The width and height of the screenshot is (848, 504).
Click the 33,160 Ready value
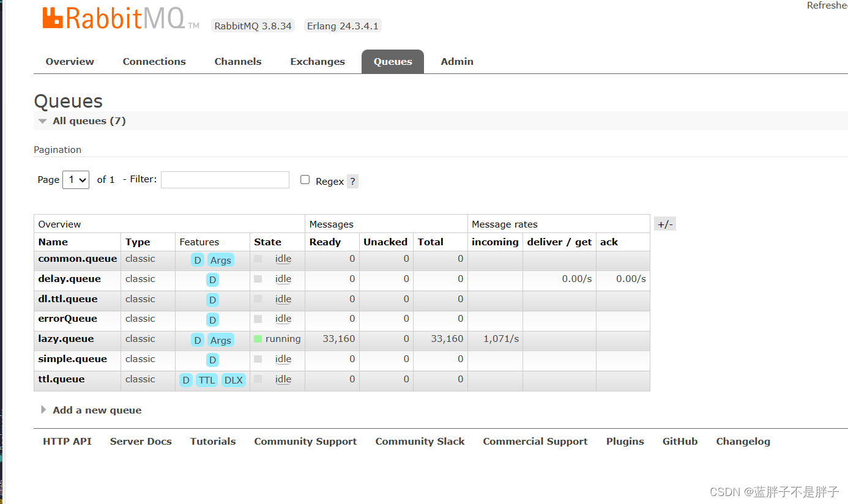(339, 338)
